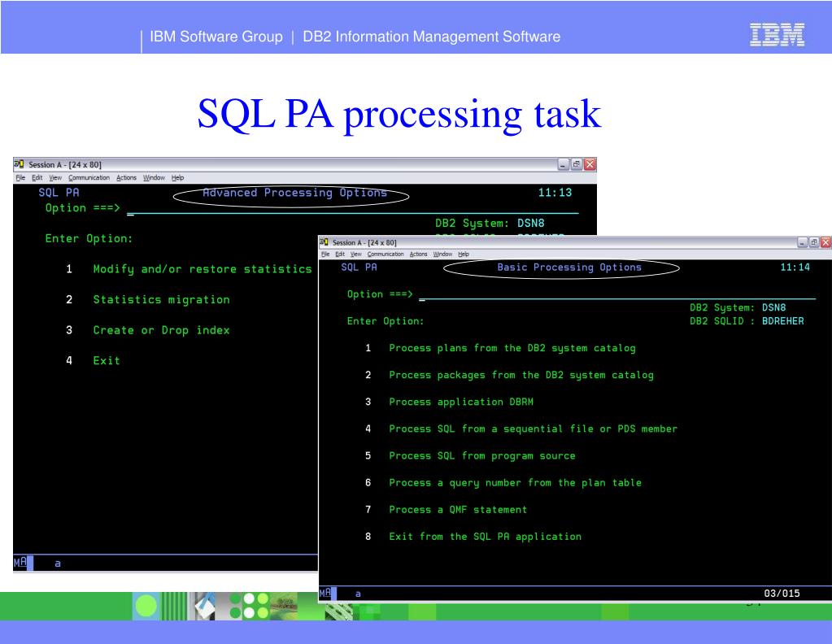Image resolution: width=832 pixels, height=644 pixels.
Task: Select 'Process SQL from a sequential file or PDS member'
Action: (x=533, y=429)
